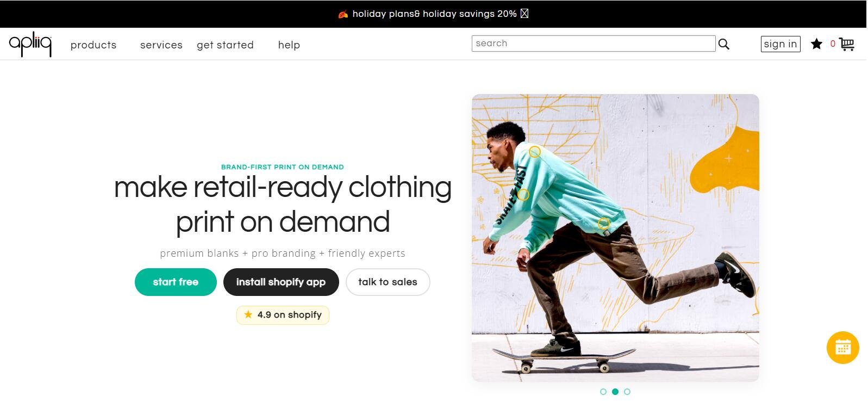Click hotspot circle on hoodie hem
This screenshot has height=420, width=868.
pyautogui.click(x=604, y=223)
